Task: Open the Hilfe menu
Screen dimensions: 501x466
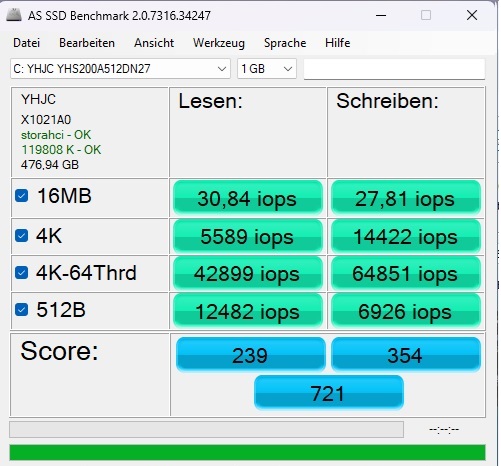Action: (x=338, y=43)
